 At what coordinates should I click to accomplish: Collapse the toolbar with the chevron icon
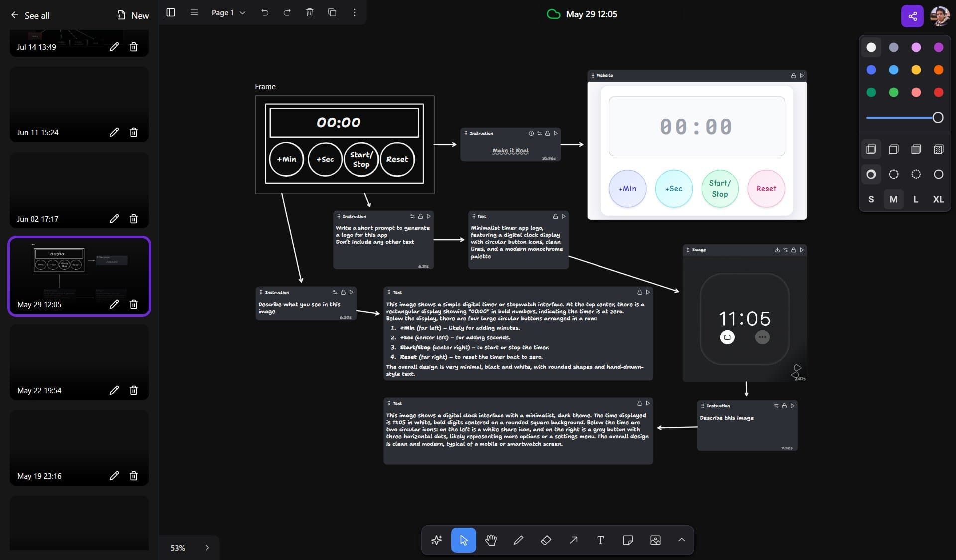pos(681,540)
